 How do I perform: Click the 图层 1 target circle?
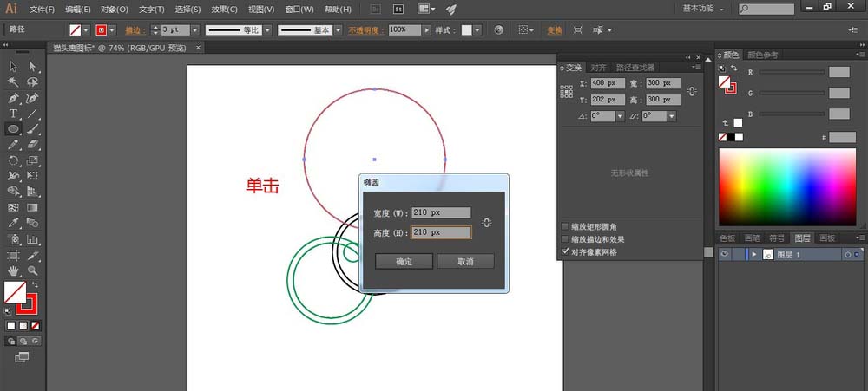[847, 254]
